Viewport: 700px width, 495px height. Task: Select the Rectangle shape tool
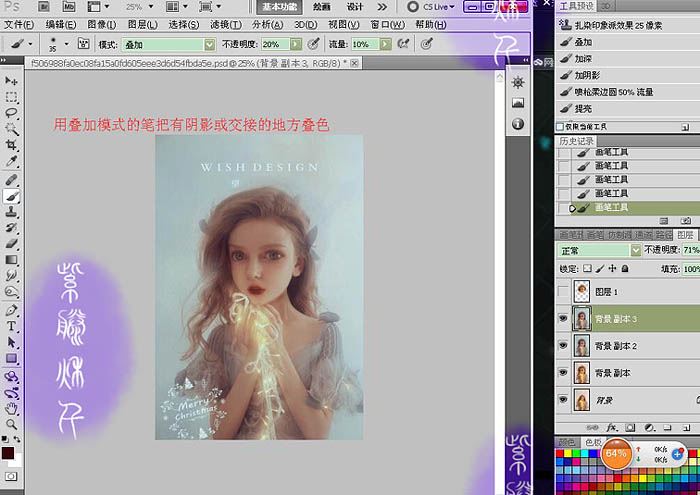(11, 358)
